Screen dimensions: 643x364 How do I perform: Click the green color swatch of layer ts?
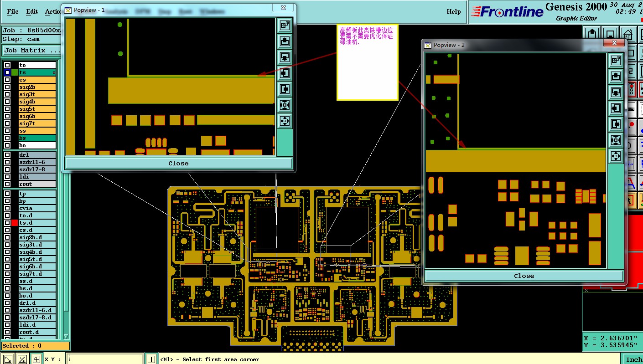(15, 72)
